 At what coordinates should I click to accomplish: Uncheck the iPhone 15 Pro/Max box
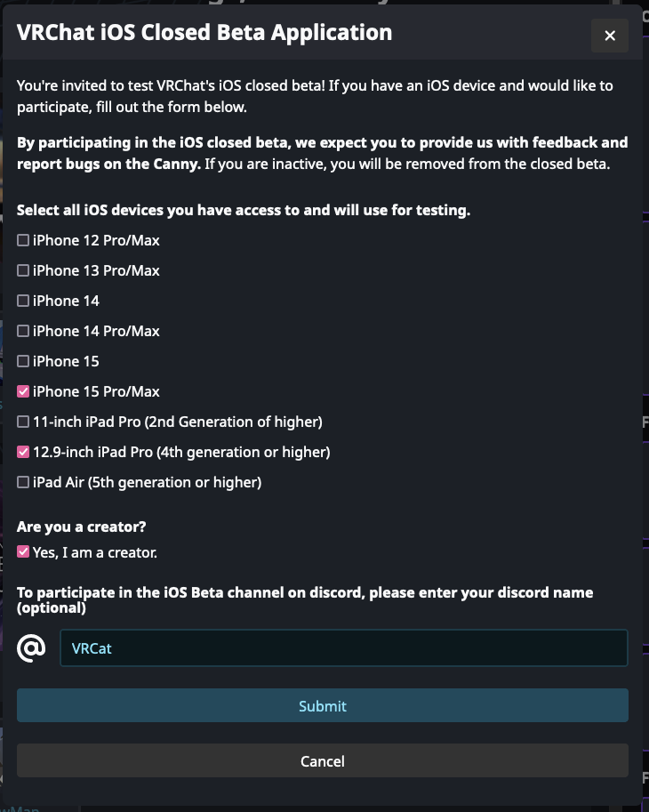[23, 391]
